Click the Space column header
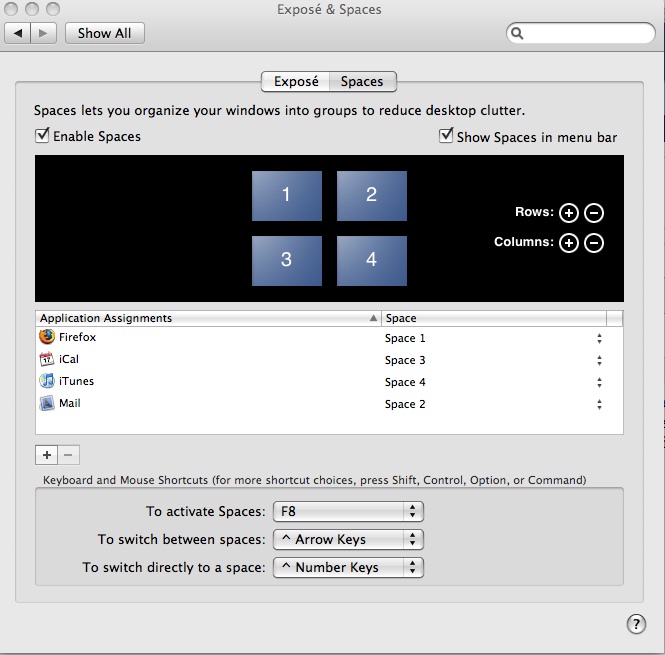Viewport: 665px width, 655px height. (x=494, y=318)
